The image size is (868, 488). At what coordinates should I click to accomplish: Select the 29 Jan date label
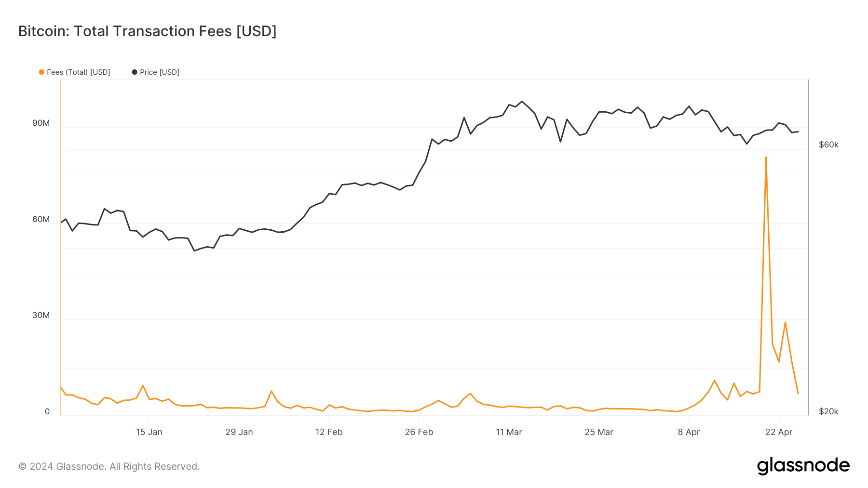click(239, 432)
